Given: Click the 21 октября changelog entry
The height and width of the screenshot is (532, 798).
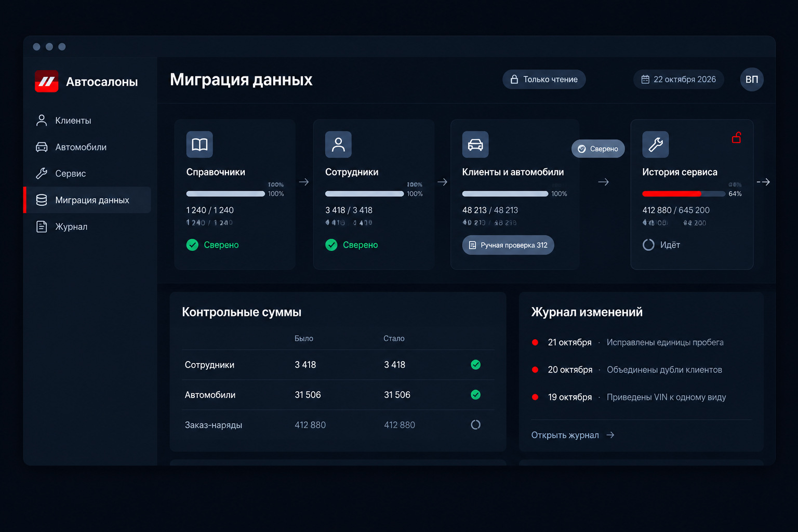Looking at the screenshot, I should tap(628, 342).
